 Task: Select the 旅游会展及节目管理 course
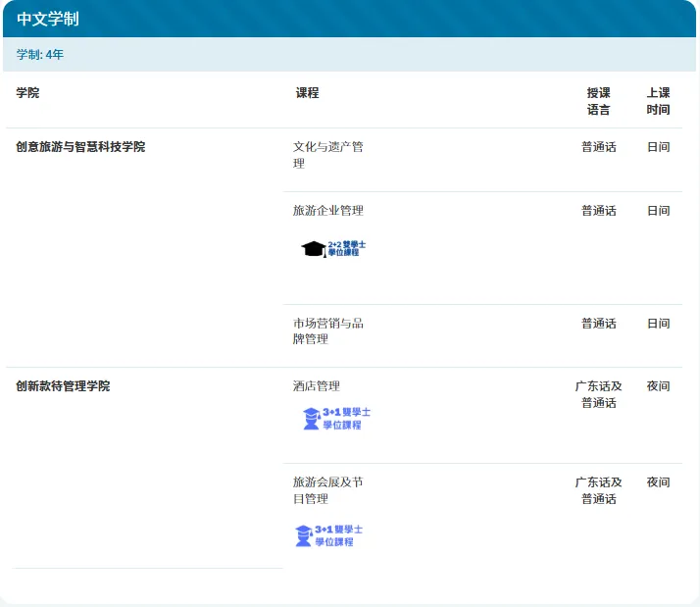pos(327,490)
